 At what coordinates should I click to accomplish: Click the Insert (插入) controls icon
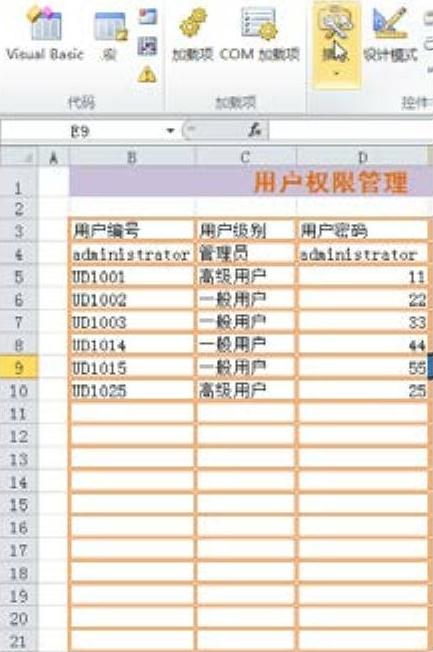click(336, 32)
